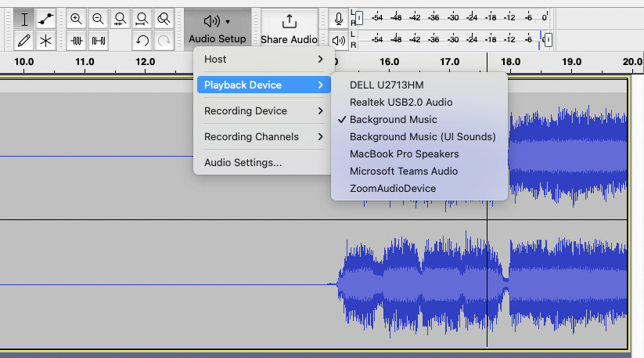The height and width of the screenshot is (358, 644).
Task: Click the Undo arrow
Action: [x=142, y=41]
